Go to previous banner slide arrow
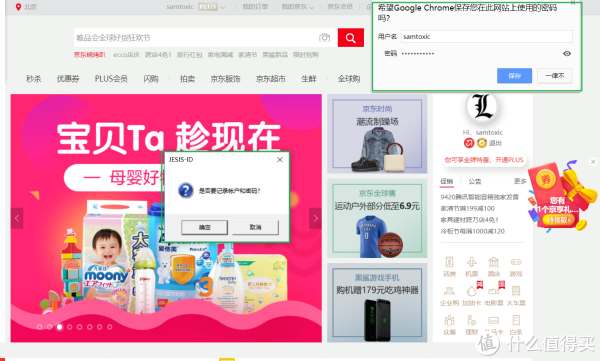This screenshot has height=361, width=600. 17,218
